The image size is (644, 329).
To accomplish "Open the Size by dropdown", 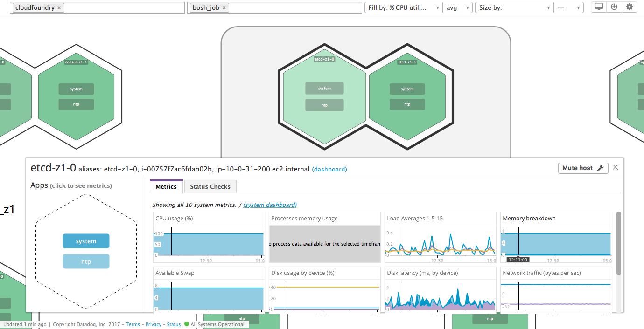I will 513,7.
